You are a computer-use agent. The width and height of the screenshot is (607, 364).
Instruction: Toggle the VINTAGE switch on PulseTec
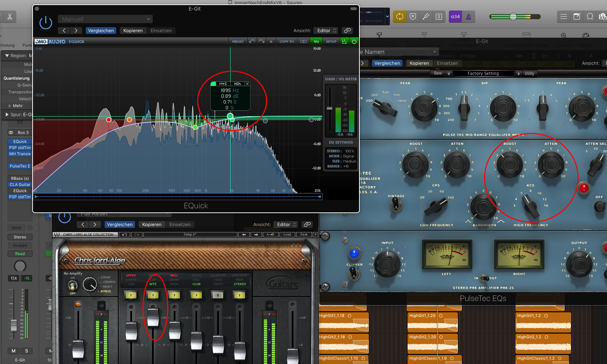[x=396, y=205]
